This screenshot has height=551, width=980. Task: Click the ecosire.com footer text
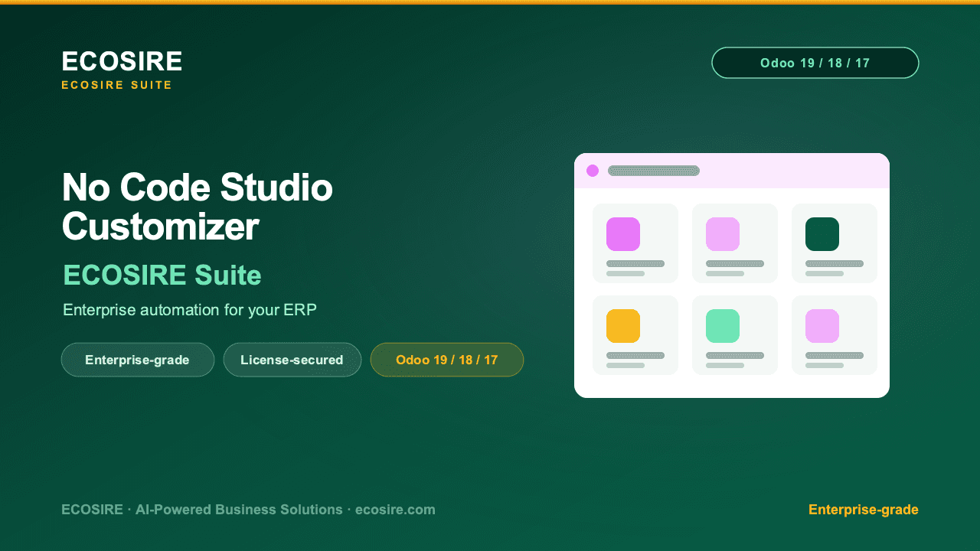(x=395, y=510)
